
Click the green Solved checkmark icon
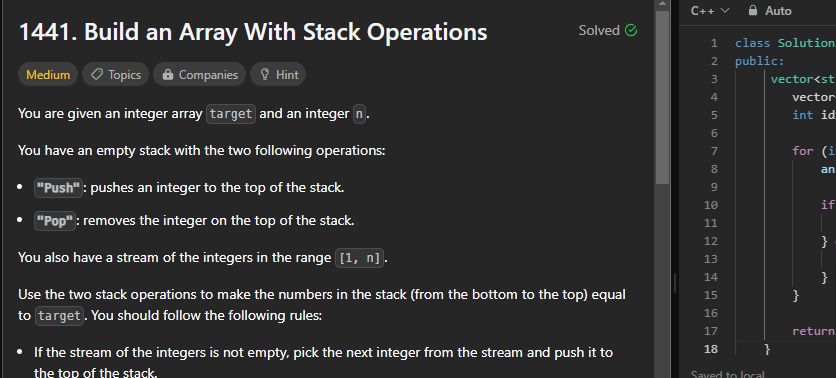coord(631,30)
